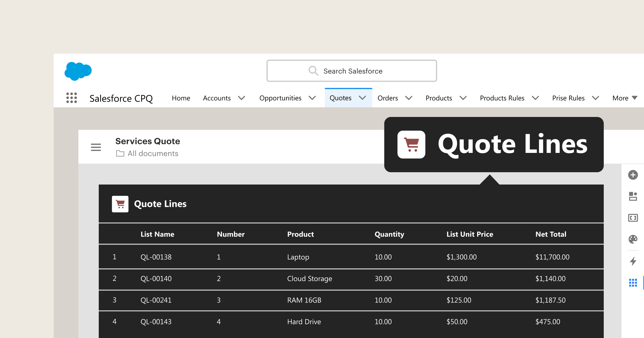The image size is (644, 338).
Task: Expand the Orders dropdown chevron
Action: click(409, 98)
